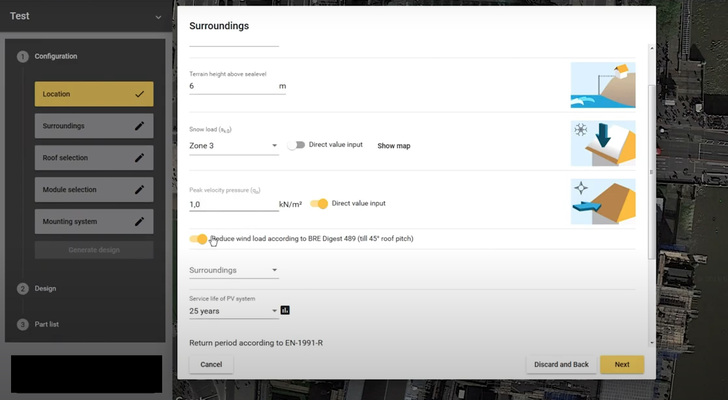Toggle reduce wind load per BRE Digest 489
728x400 pixels.
201,239
